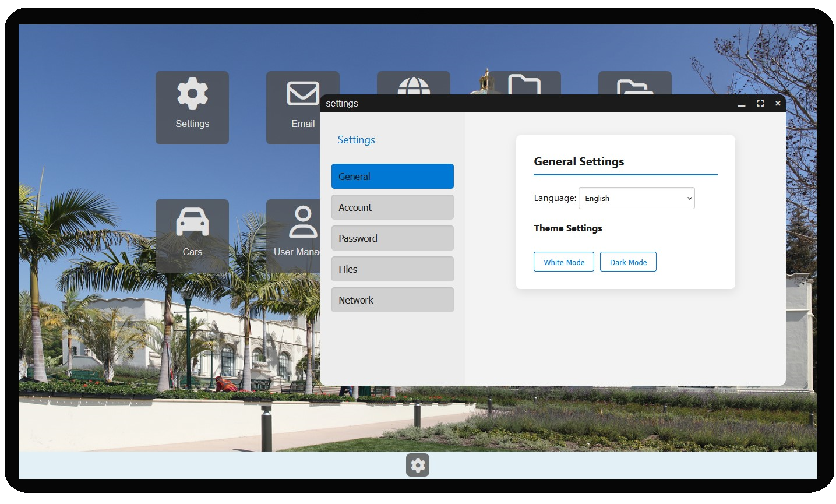Screen dimensions: 836x504
Task: Open the Email desktop app
Action: [x=293, y=108]
